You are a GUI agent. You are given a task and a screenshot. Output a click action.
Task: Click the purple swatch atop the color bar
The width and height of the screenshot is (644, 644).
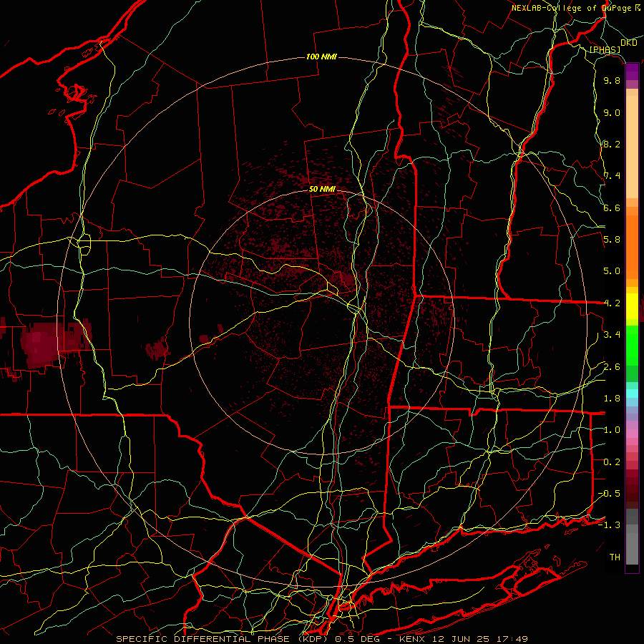coord(632,72)
